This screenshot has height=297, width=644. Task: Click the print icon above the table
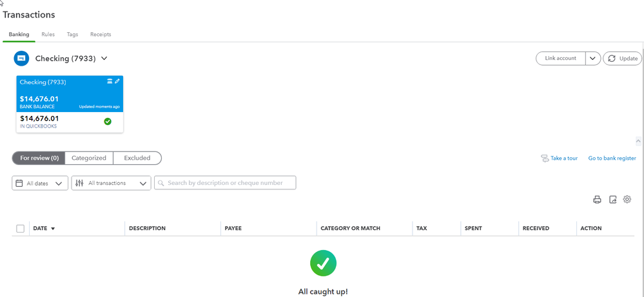click(x=597, y=200)
